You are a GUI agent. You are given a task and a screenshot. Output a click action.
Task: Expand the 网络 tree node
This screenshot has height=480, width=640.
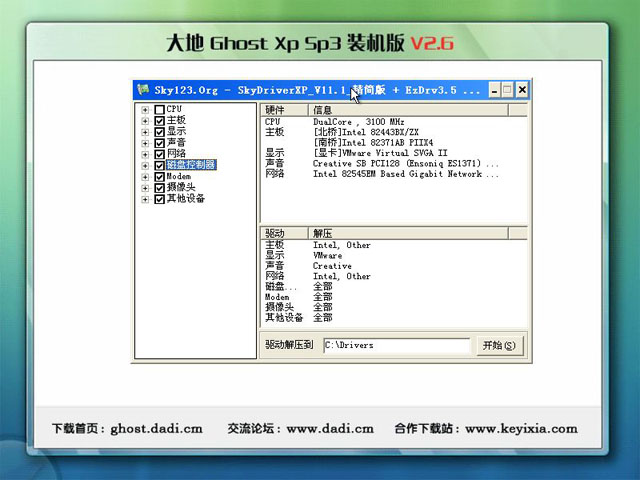tap(145, 155)
